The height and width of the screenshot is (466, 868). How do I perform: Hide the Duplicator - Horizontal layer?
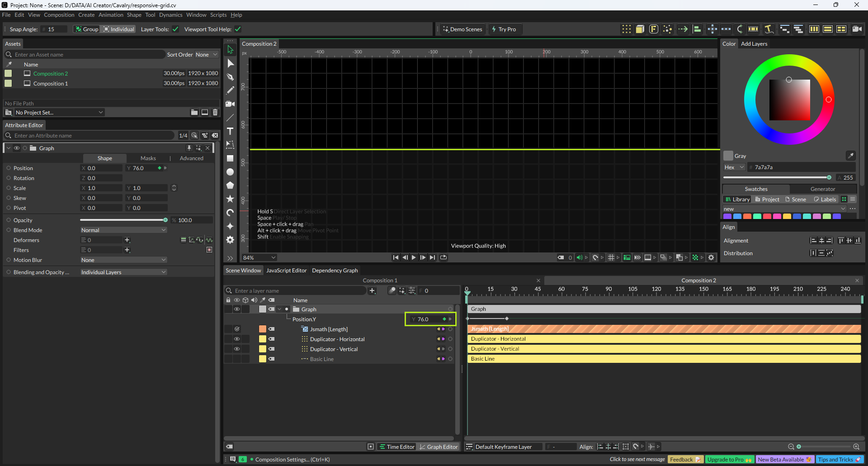point(236,339)
